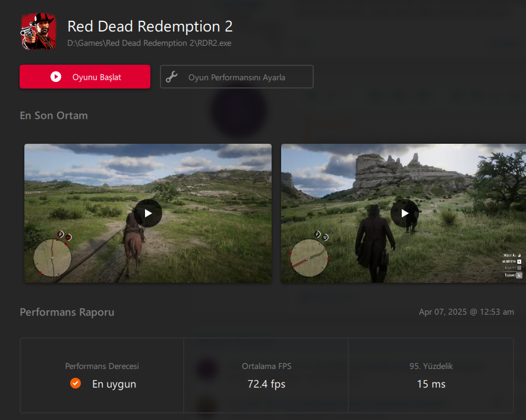Image resolution: width=526 pixels, height=420 pixels.
Task: Open Oyun Performansını Ayarla
Action: pos(237,77)
